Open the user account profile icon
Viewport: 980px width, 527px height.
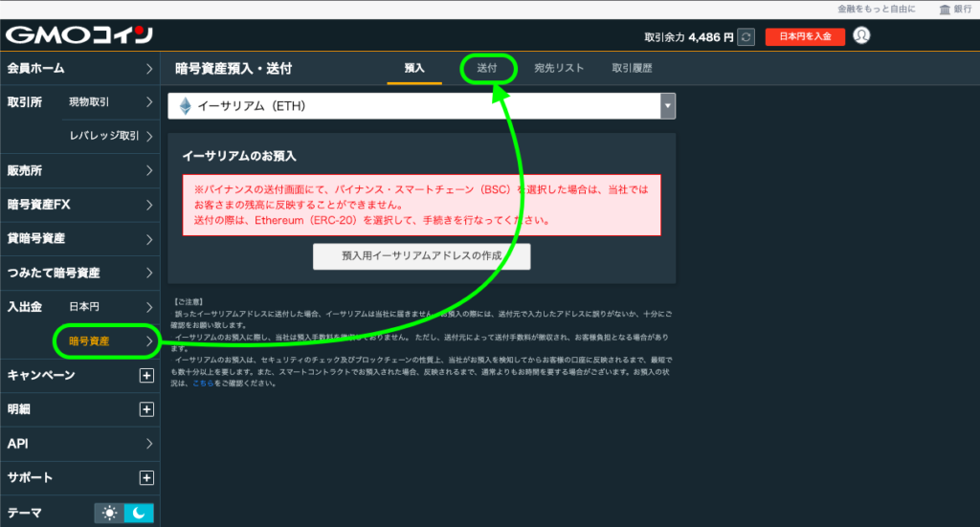(x=861, y=35)
